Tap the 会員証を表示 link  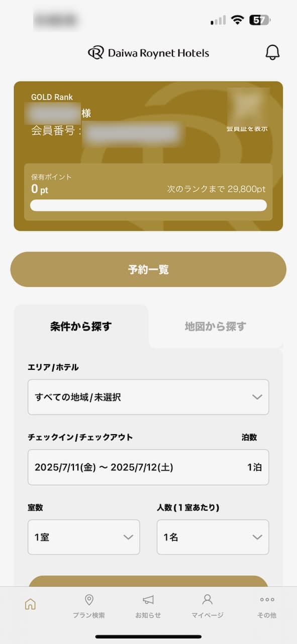coord(247,129)
